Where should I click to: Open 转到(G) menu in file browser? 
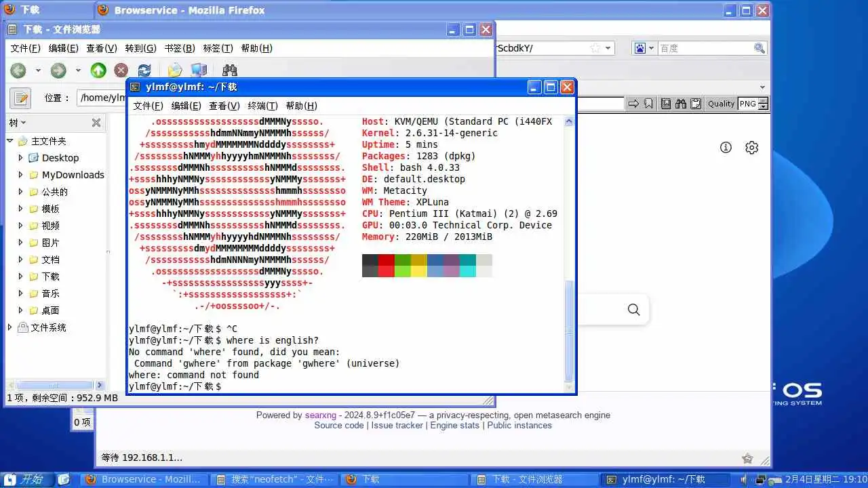140,48
